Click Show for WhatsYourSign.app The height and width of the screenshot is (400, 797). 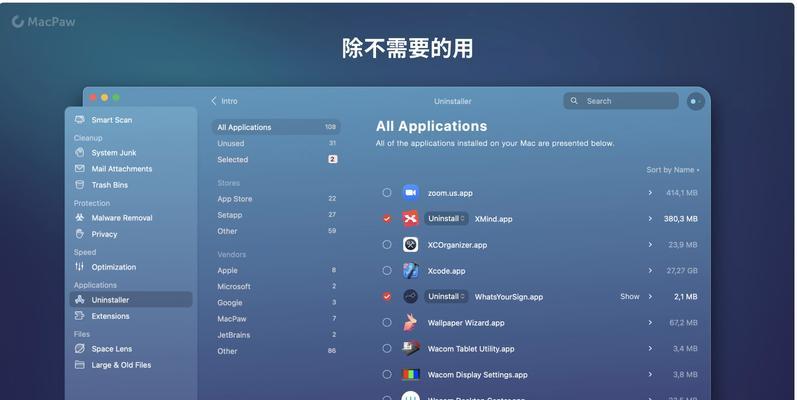coord(629,296)
